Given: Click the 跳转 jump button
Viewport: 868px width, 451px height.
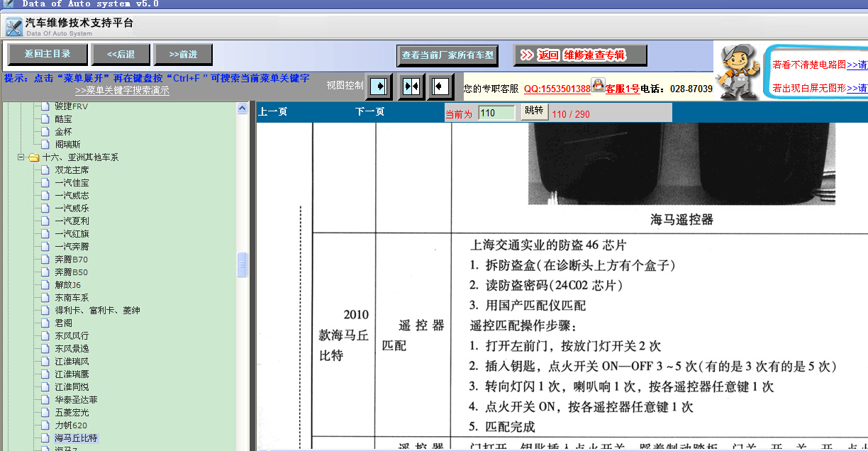Looking at the screenshot, I should pos(533,111).
